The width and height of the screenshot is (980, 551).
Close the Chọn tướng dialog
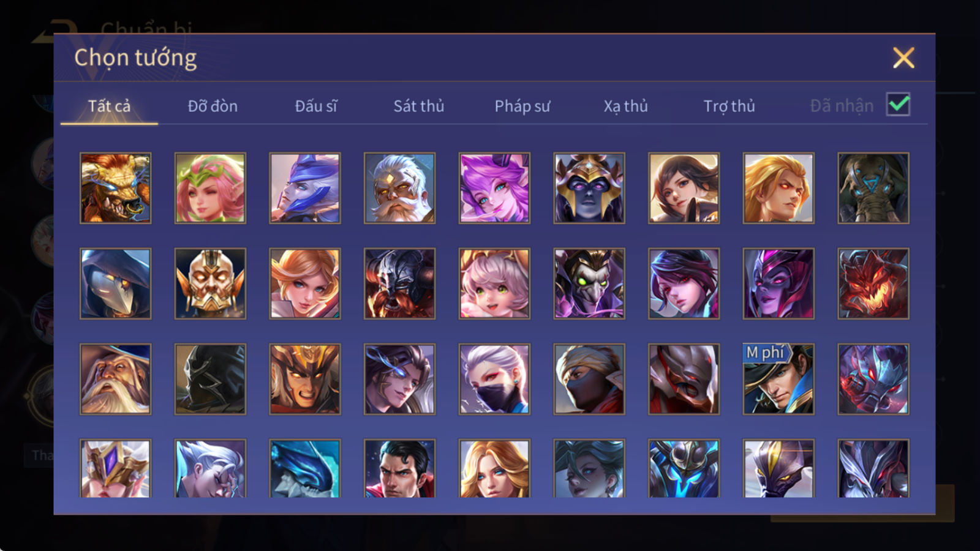[x=903, y=58]
